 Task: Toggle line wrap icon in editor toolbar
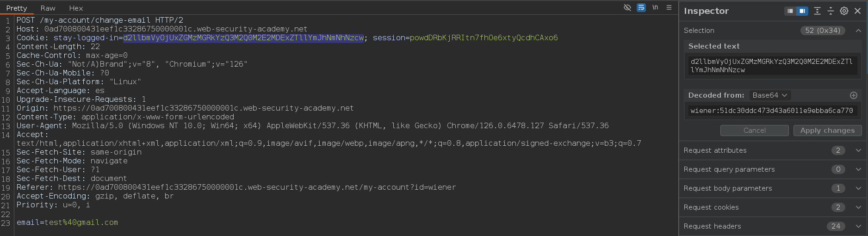(x=641, y=7)
